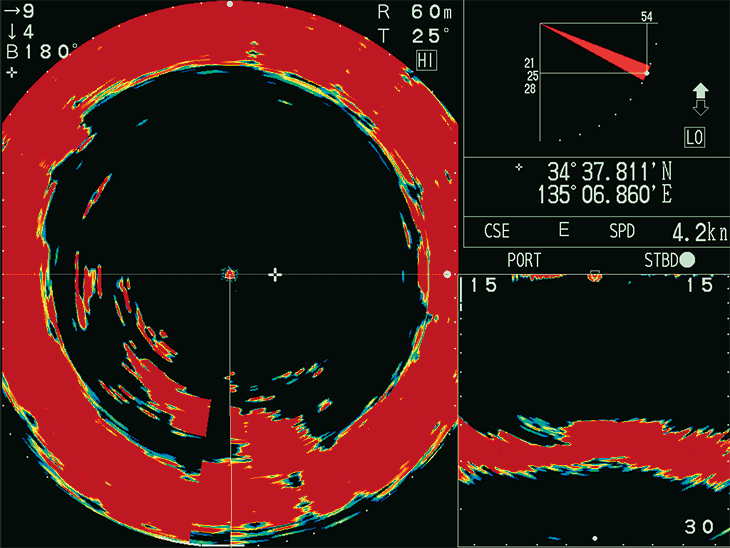The height and width of the screenshot is (548, 730).
Task: Click the white cross cursor on the sonar display
Action: (275, 275)
